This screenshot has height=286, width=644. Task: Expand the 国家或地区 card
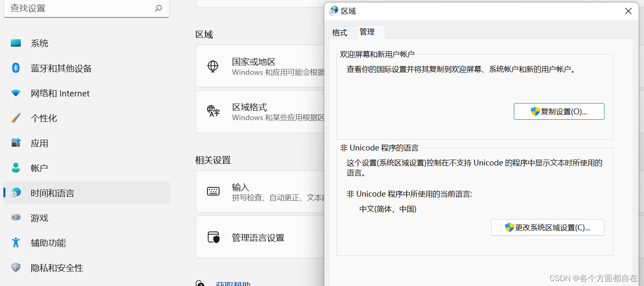260,67
